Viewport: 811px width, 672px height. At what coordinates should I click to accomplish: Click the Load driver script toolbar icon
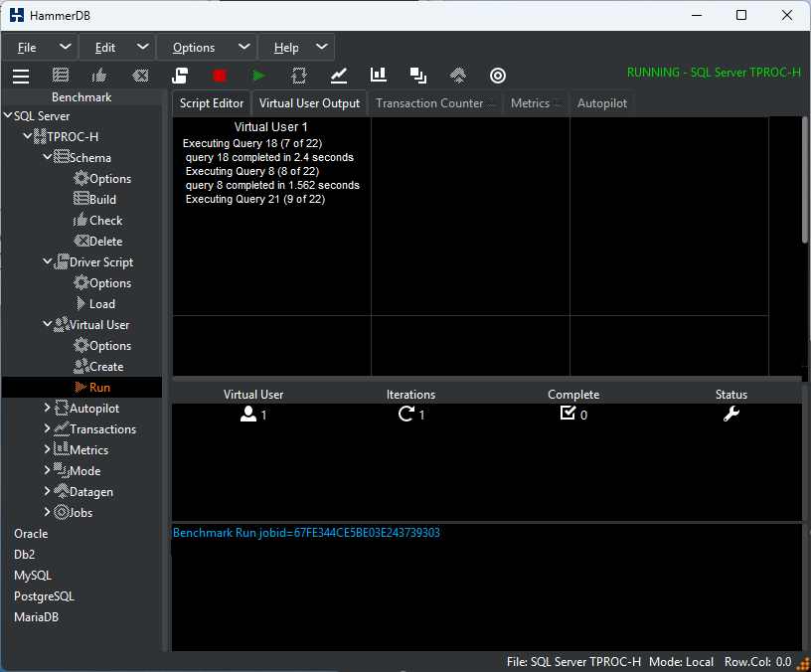coord(180,76)
